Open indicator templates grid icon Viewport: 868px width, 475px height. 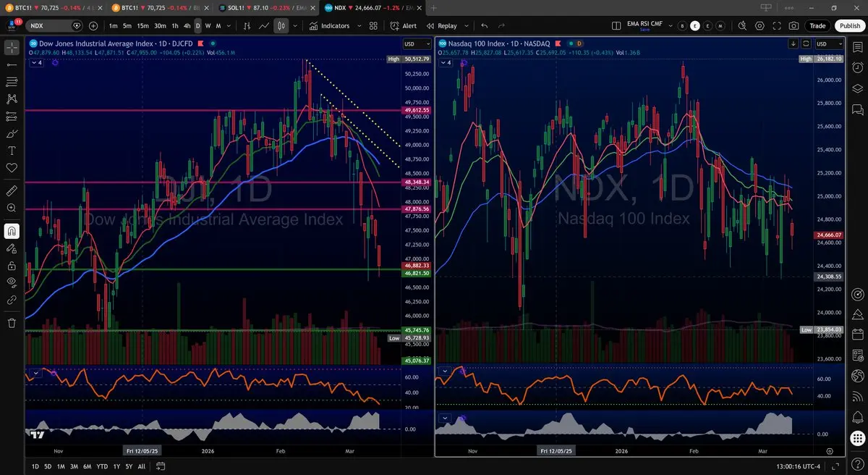373,25
